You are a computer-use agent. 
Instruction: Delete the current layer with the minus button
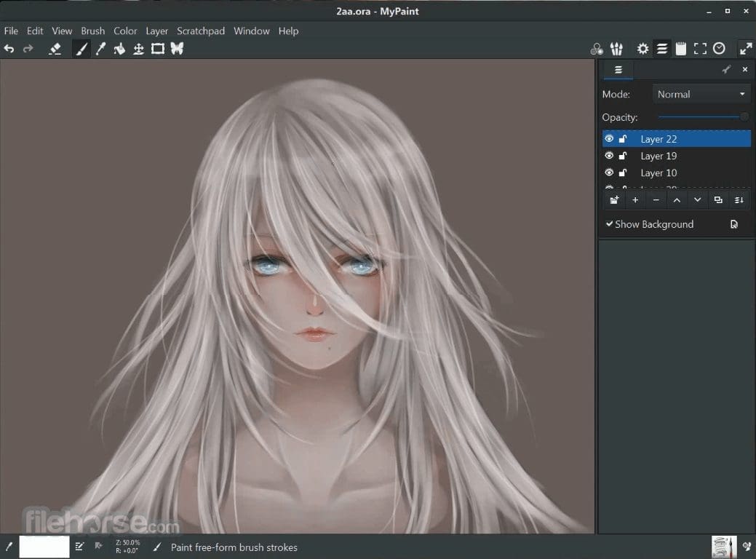[x=656, y=199]
